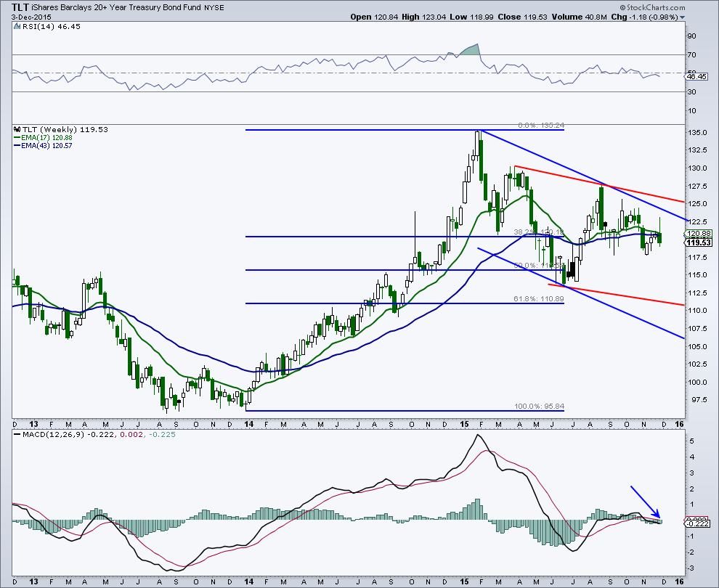Click the NYSE exchange label
Screen dimensions: 719x588
coord(213,7)
